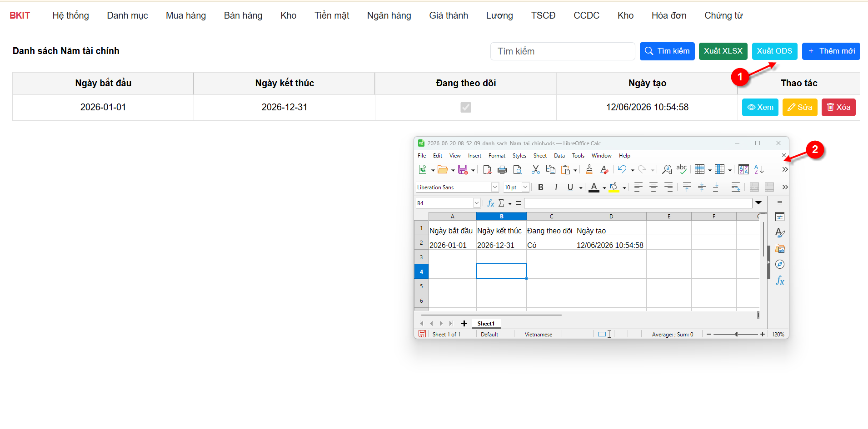Open the font name dropdown Liberation Sans
This screenshot has width=868, height=429.
point(495,187)
